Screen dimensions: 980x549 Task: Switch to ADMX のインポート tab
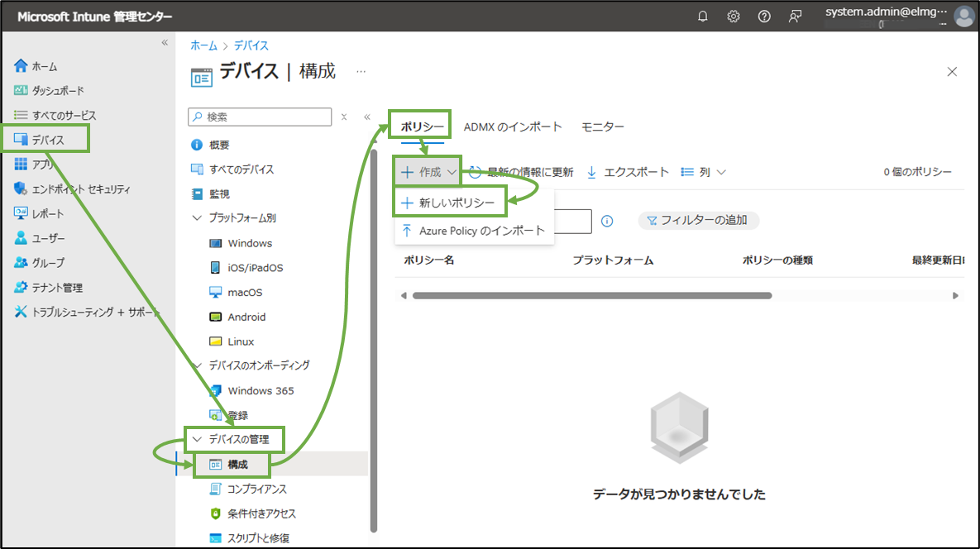513,127
